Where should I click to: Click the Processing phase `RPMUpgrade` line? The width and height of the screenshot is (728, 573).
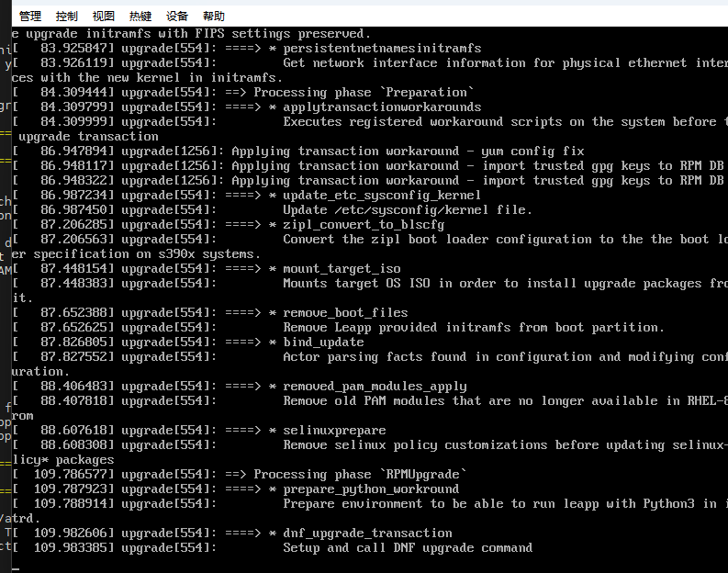(x=239, y=475)
